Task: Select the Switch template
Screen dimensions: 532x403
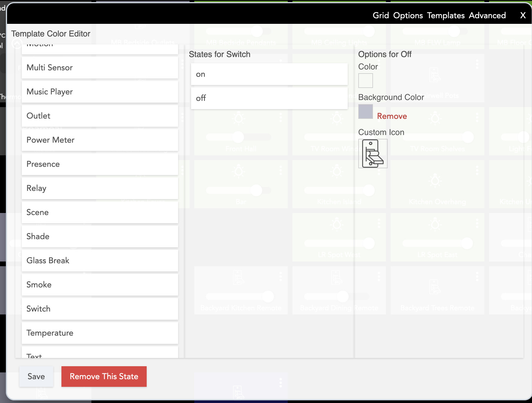Action: (100, 309)
